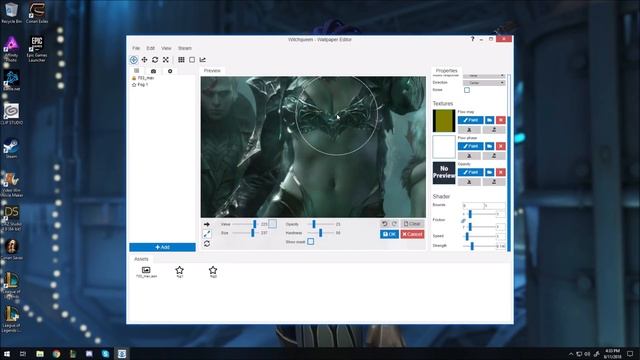Viewport: 640px width, 360px height.
Task: Select the scale expand-arrows tool
Action: coord(166,60)
